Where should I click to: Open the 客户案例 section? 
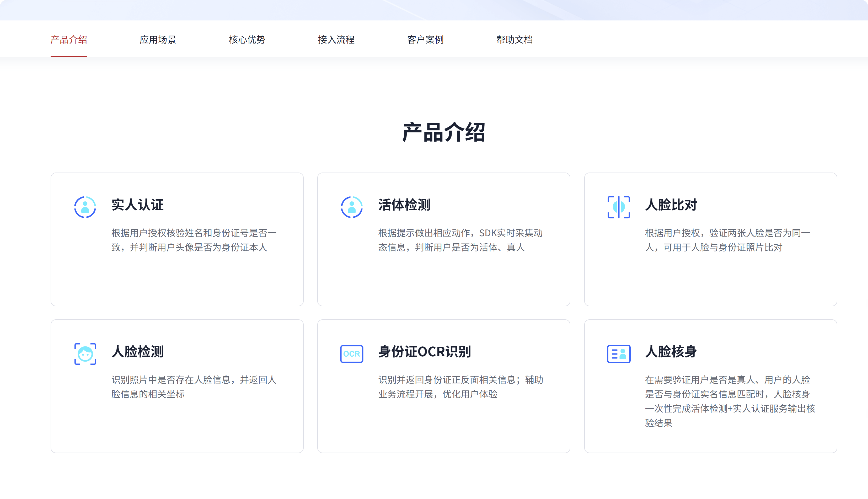tap(425, 40)
